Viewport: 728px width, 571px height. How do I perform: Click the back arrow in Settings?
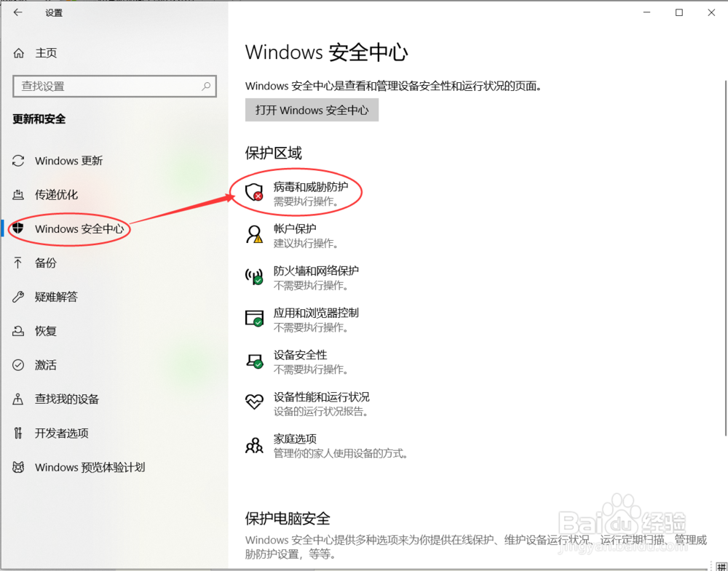click(x=17, y=12)
